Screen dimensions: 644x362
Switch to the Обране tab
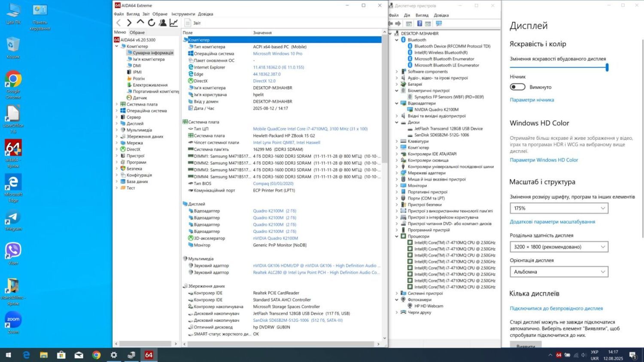coord(137,32)
